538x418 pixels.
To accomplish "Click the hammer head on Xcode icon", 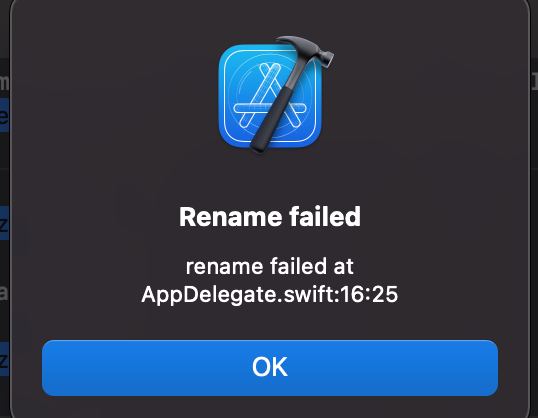I will coord(307,50).
